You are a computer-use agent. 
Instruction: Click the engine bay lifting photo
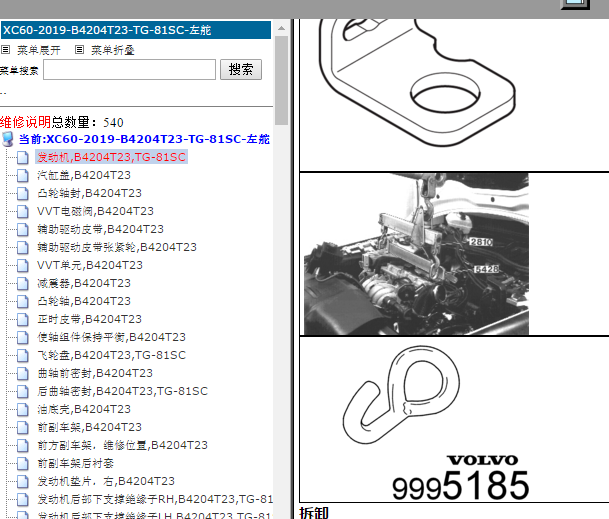point(416,254)
